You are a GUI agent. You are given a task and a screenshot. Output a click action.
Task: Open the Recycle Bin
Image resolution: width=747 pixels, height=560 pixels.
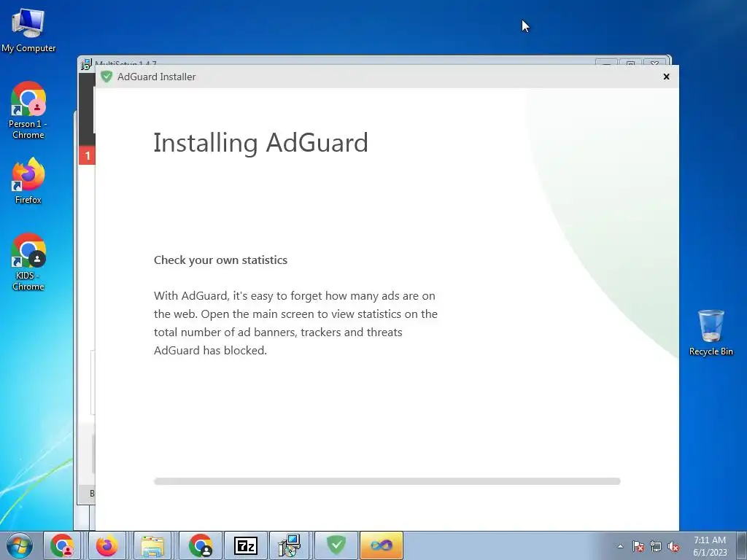click(711, 332)
